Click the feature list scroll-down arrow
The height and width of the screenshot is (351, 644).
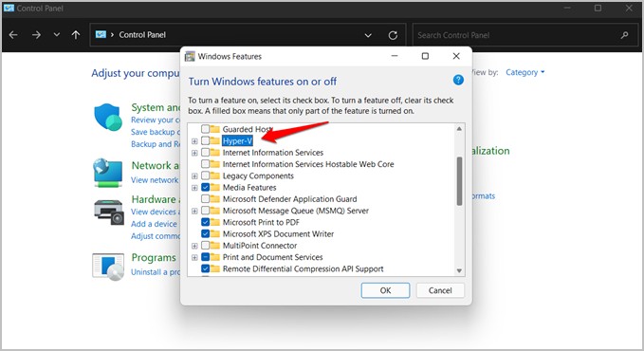click(x=459, y=271)
